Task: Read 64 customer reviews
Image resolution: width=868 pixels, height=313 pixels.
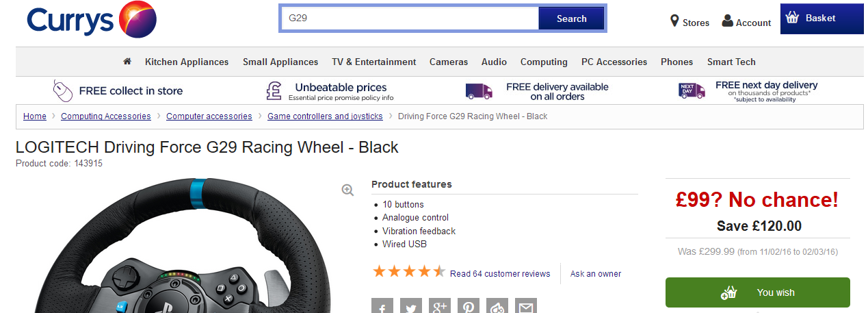Action: (x=500, y=274)
